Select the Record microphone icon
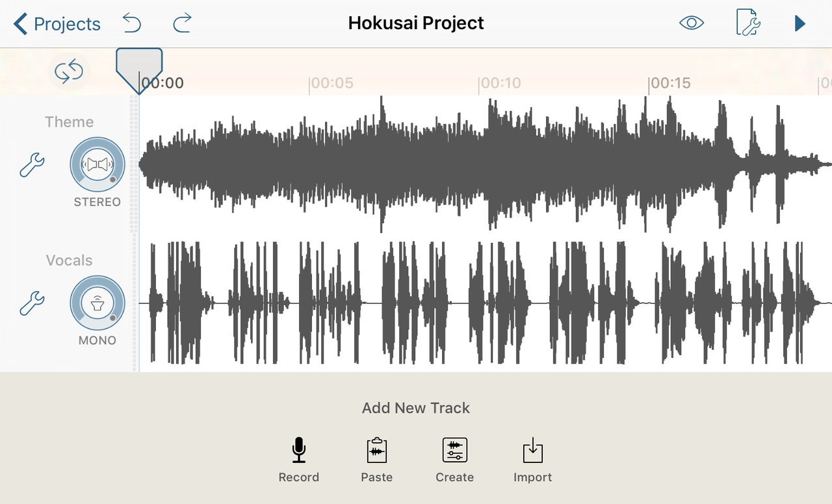 pyautogui.click(x=298, y=450)
